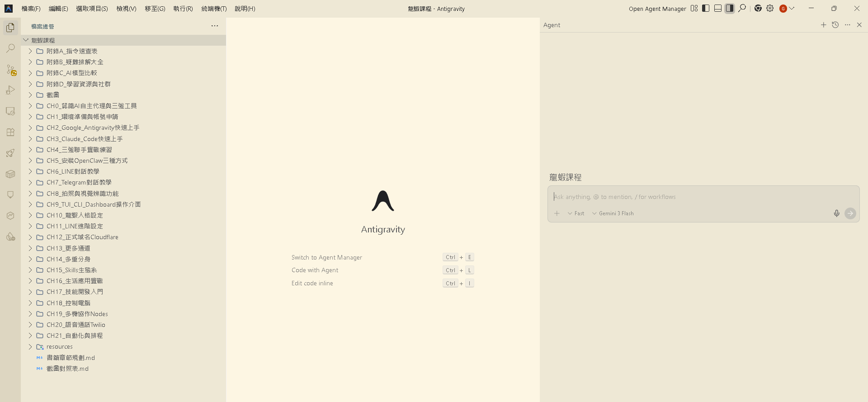Open the Search view in activity bar
Viewport: 868px width, 402px height.
tap(10, 48)
